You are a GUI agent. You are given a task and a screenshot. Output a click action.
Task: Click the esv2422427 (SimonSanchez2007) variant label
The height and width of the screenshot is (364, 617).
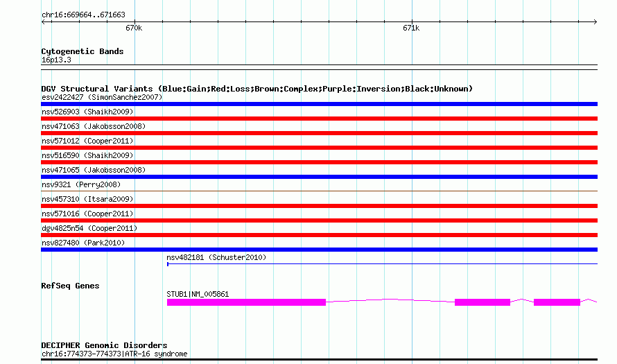[102, 97]
